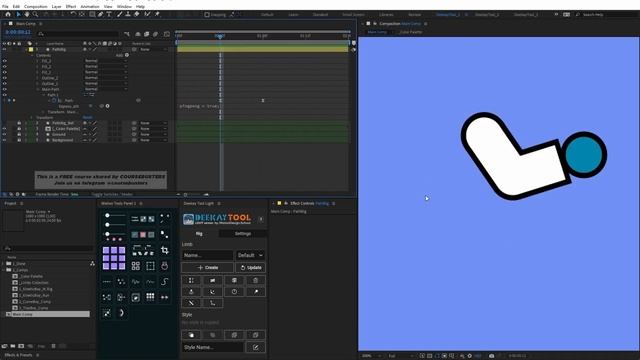Click the purple nine-square grid icon

coord(114,258)
